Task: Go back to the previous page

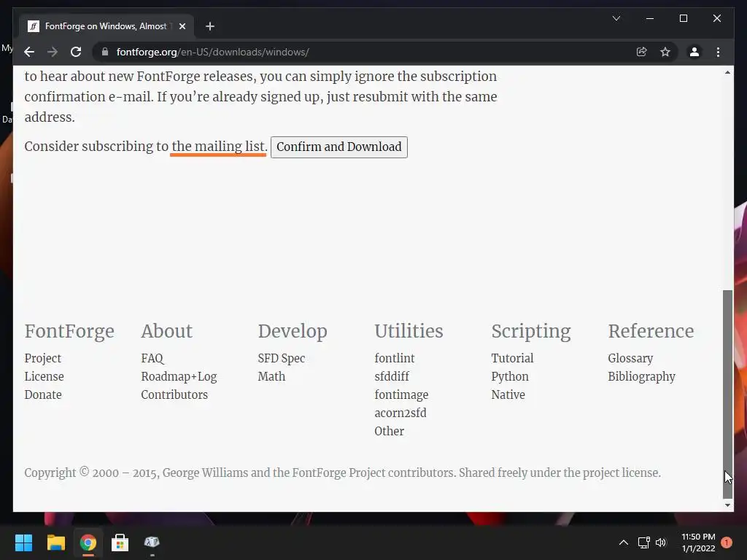Action: pos(29,52)
